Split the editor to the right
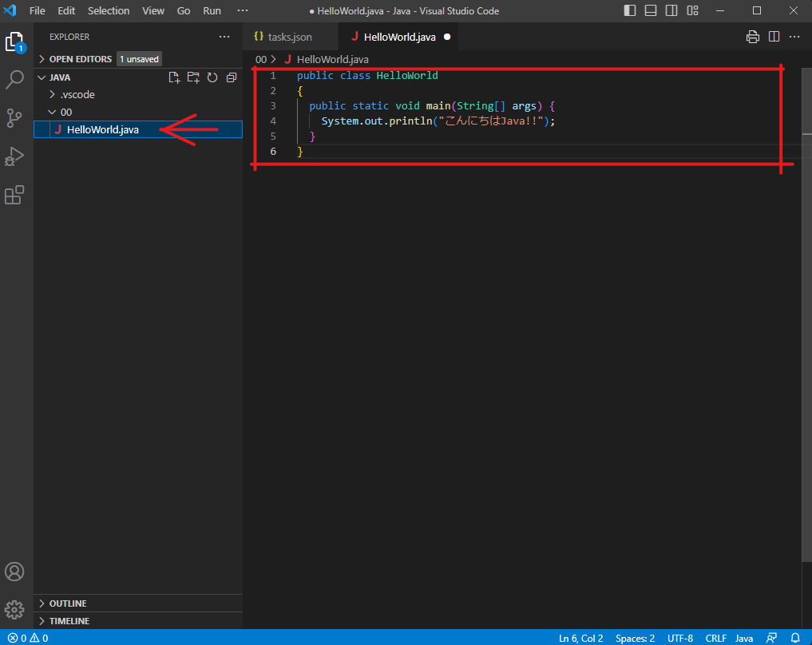 [774, 37]
